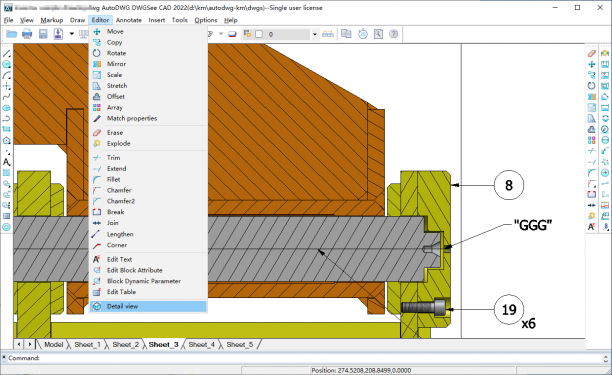
Task: Click the left arrow to scroll sheet tabs back
Action: 19,344
